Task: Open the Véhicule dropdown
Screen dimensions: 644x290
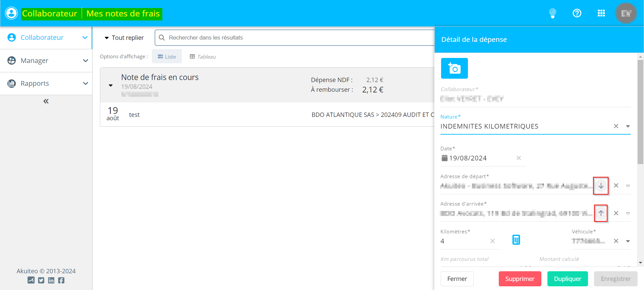Action: (x=628, y=241)
